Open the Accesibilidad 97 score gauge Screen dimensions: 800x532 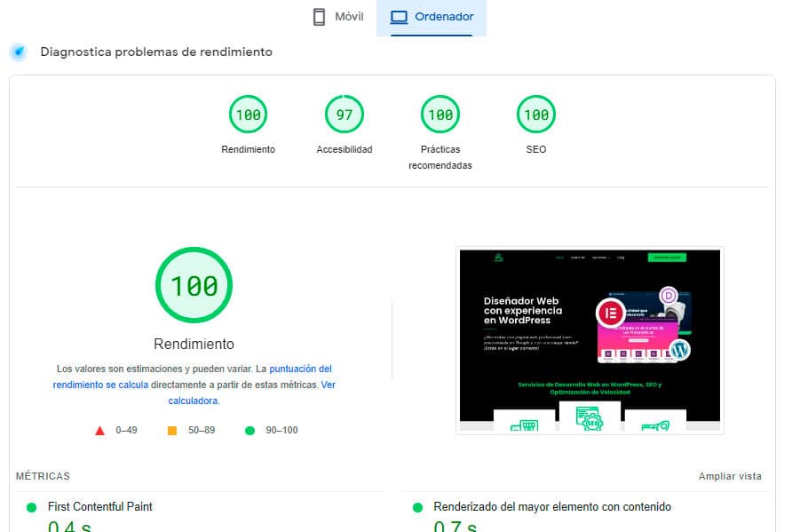click(344, 115)
